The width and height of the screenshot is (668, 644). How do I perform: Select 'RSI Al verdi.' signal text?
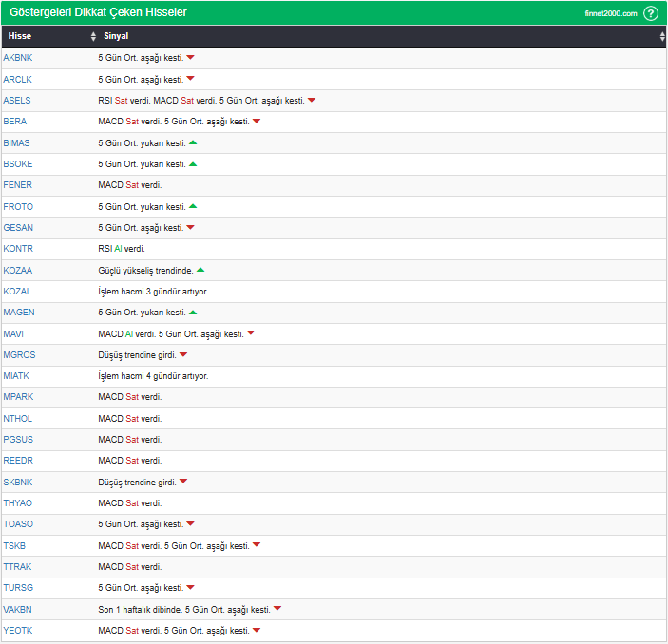pyautogui.click(x=122, y=249)
